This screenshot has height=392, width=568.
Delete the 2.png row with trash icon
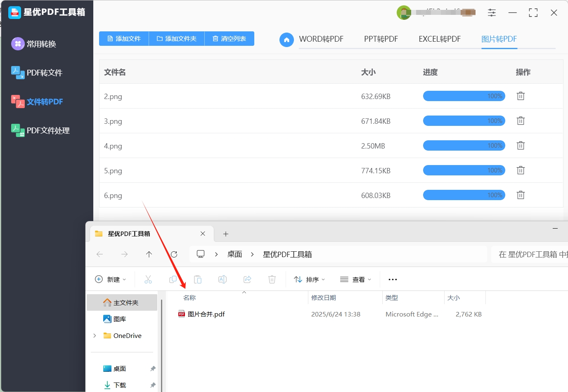coord(521,96)
